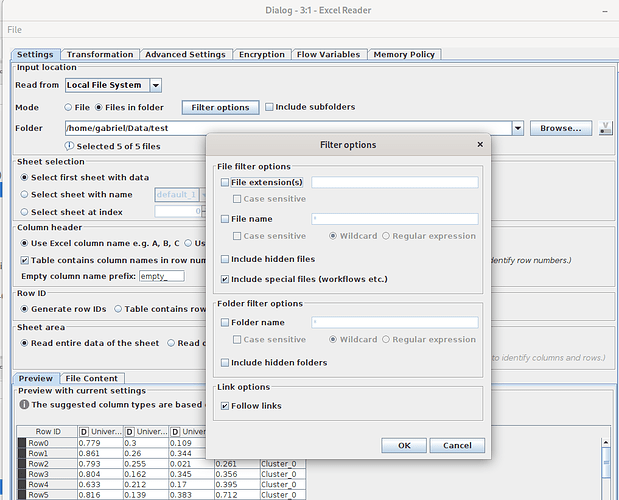The height and width of the screenshot is (500, 619).
Task: Toggle Include hidden folders checkbox
Action: [225, 362]
